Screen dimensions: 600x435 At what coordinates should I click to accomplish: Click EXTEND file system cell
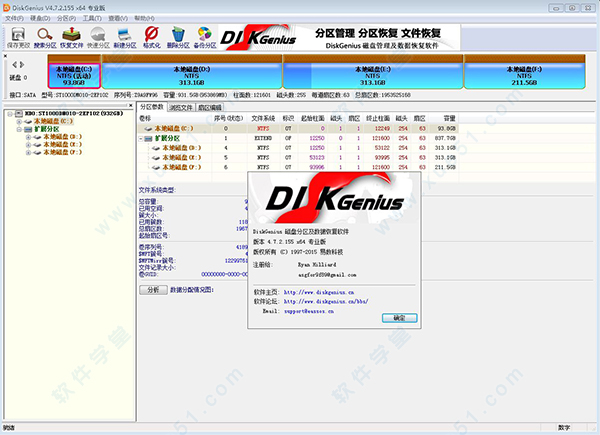tap(263, 138)
